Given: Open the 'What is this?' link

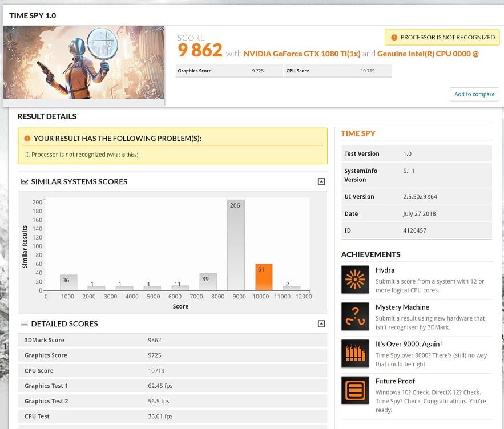Looking at the screenshot, I should pyautogui.click(x=122, y=155).
